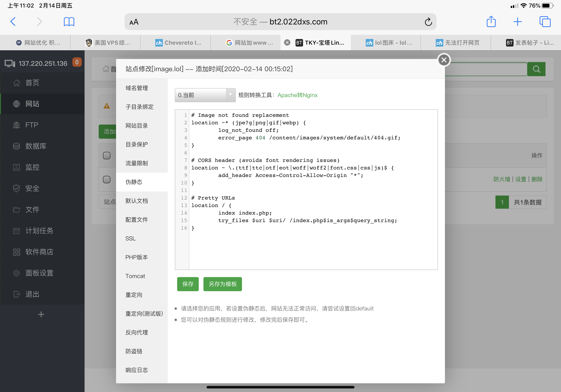Screen dimensions: 561x392
Task: Close the 站点修改 dialog with round X
Action: 444,60
